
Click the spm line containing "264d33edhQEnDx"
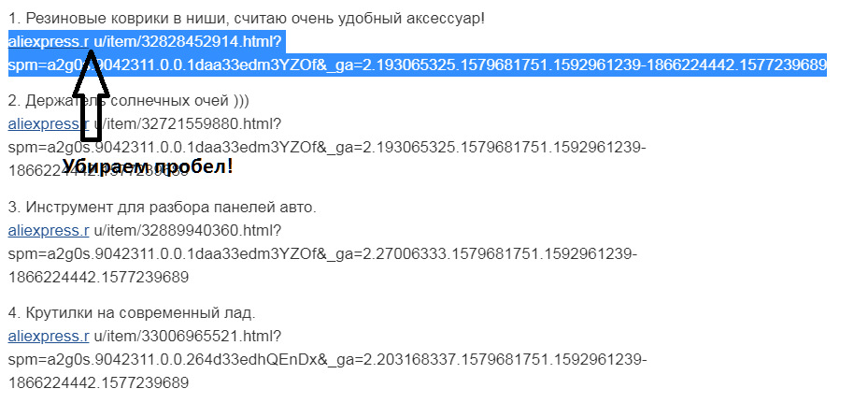point(327,359)
